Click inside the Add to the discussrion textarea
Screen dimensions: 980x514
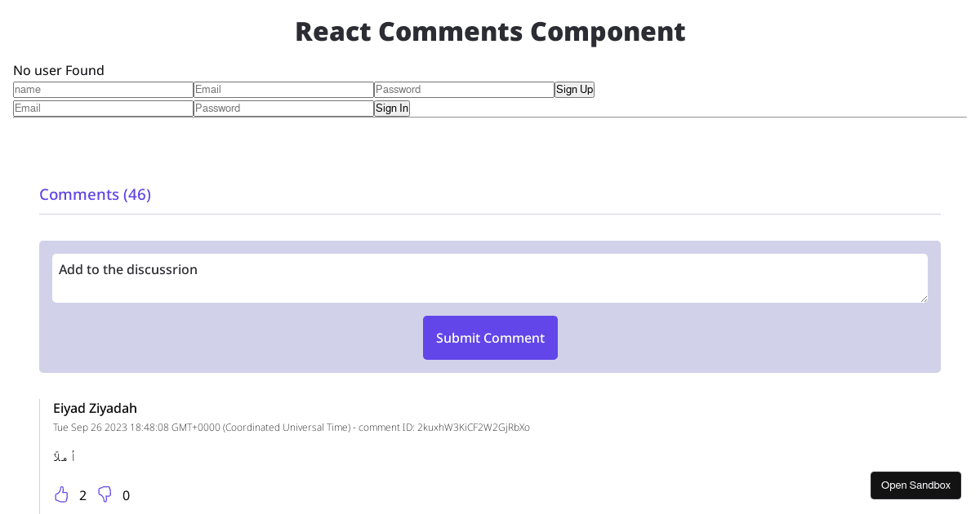point(490,277)
